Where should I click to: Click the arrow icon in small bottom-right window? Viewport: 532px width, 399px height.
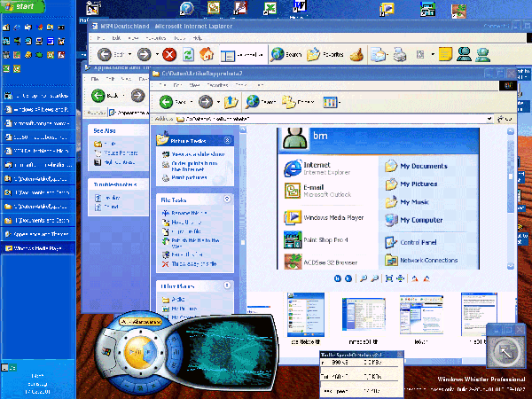505,353
